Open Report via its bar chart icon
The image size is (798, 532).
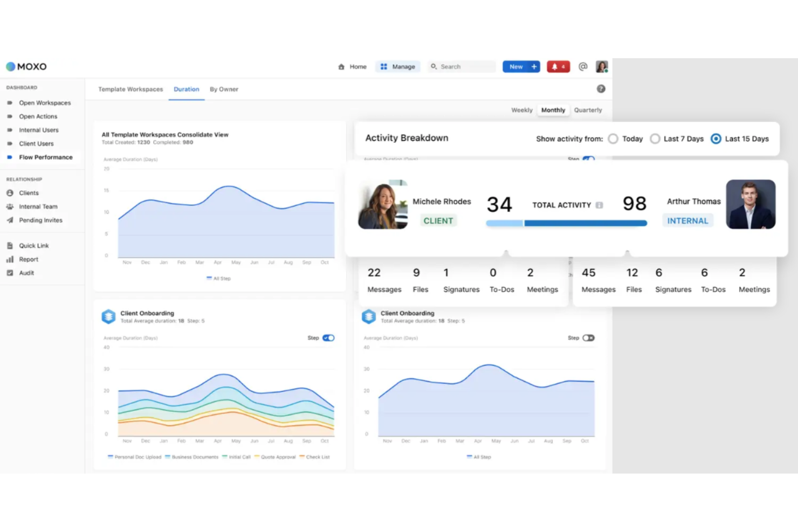click(10, 259)
